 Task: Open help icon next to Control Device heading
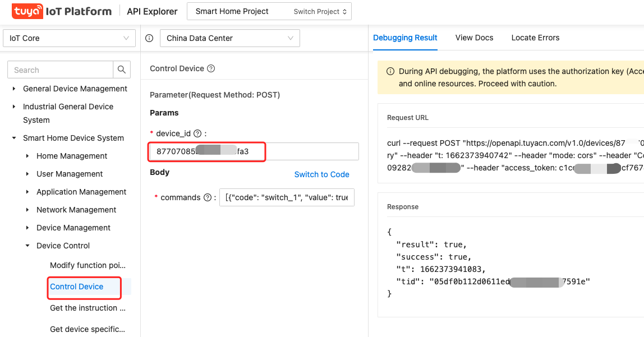[x=211, y=68]
